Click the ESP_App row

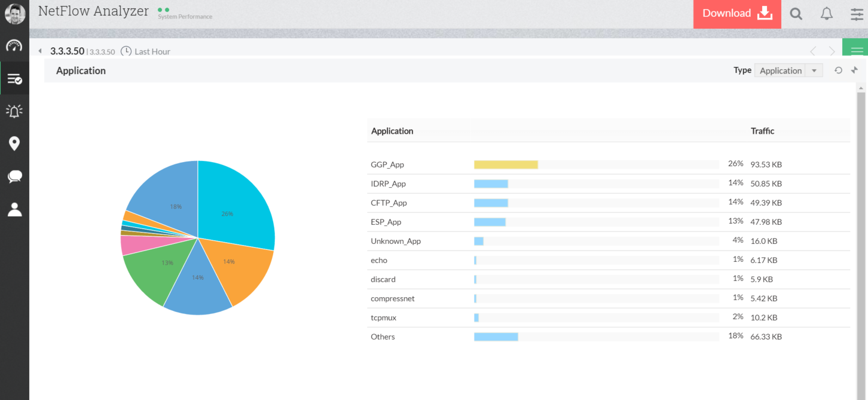click(609, 222)
